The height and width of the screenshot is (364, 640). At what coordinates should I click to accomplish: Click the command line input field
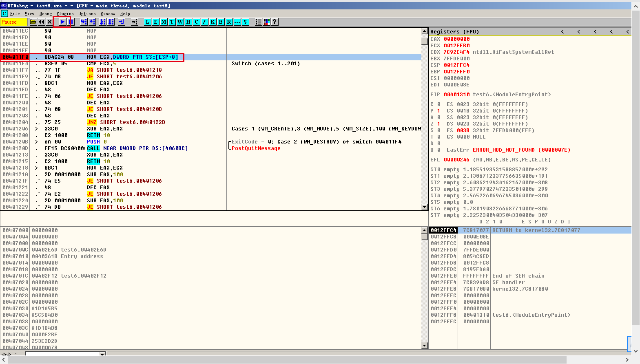[62, 354]
